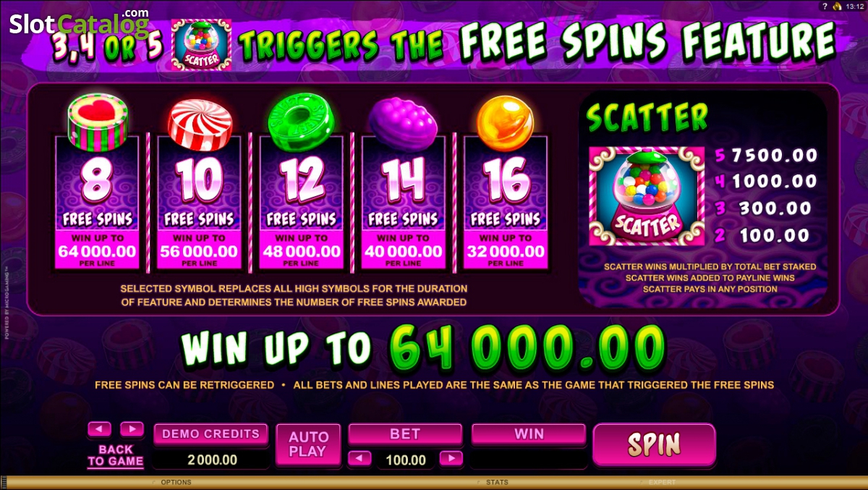Go to previous paytable page arrow
Screen dimensions: 868x490
click(x=99, y=429)
